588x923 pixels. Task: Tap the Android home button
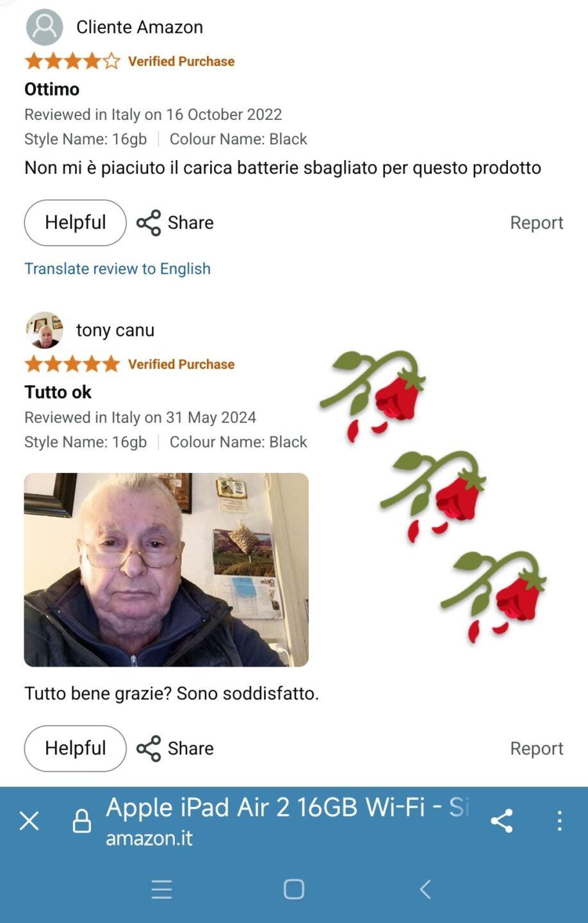coord(294,890)
